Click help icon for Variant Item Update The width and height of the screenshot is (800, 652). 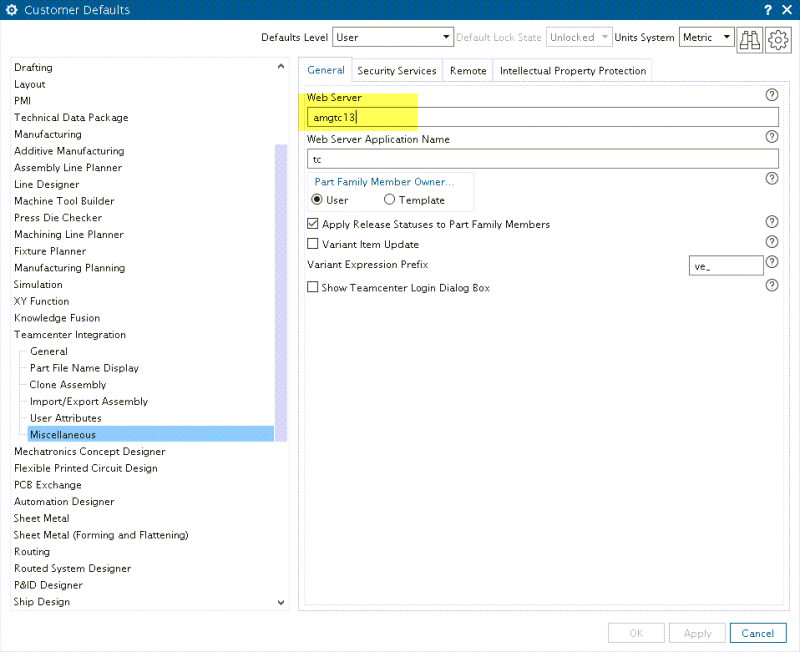(x=772, y=242)
